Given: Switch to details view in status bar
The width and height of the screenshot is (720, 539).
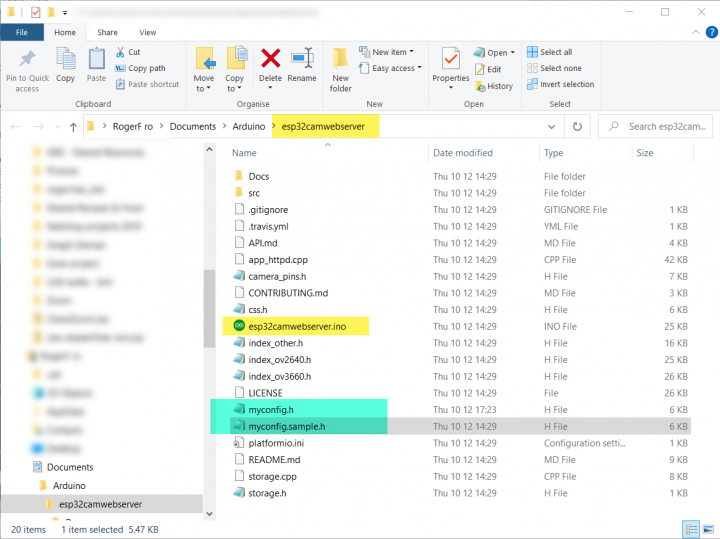Looking at the screenshot, I should [x=691, y=529].
